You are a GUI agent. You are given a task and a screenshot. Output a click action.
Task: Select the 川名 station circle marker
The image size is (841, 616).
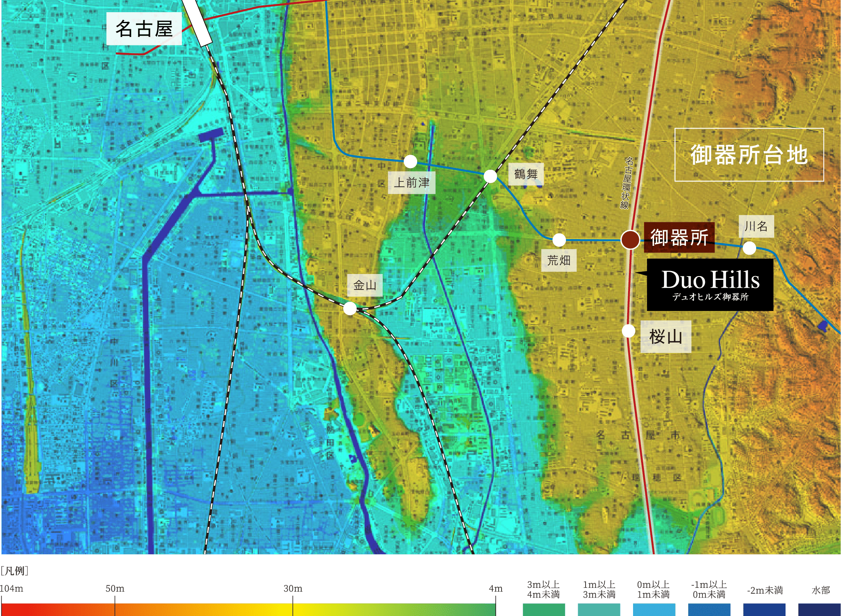click(x=749, y=248)
